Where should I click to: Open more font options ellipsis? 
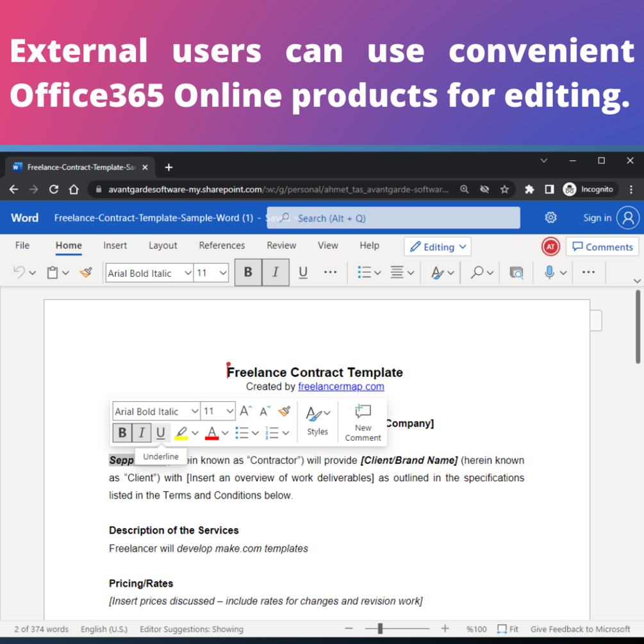pyautogui.click(x=330, y=272)
